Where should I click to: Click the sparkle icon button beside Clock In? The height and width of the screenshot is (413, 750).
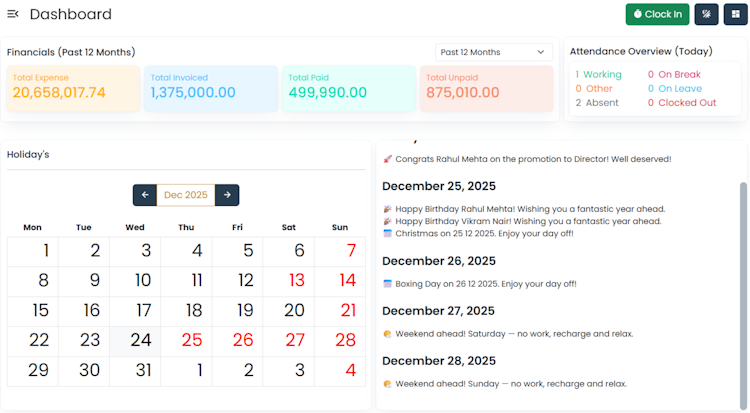point(706,14)
